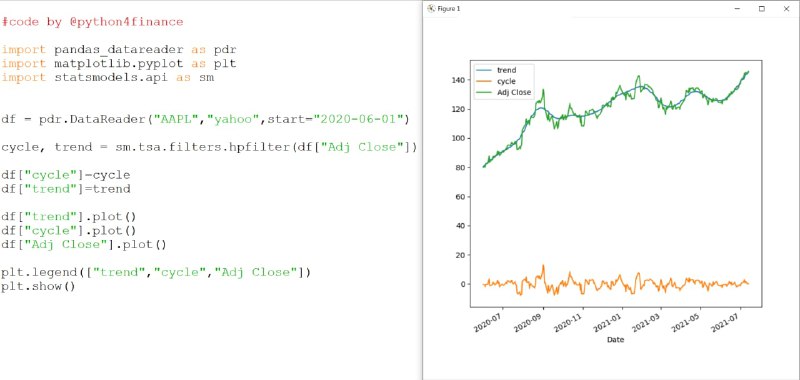Click the df["cycle"]=cycle assignment line
Image resolution: width=800 pixels, height=380 pixels.
coord(65,175)
